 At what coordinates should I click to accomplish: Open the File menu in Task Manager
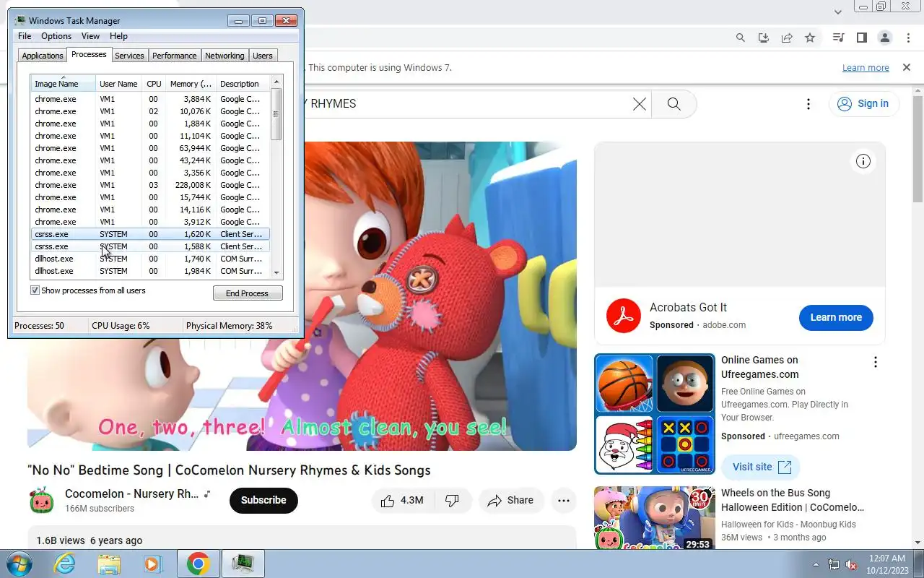tap(25, 36)
